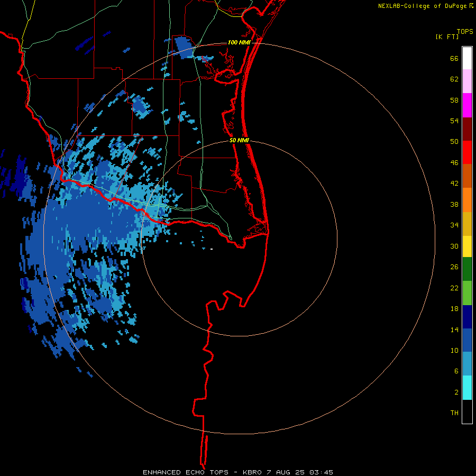This screenshot has width=476, height=476.
Task: Click the light pink 62 kft swatch
Action: tap(467, 81)
